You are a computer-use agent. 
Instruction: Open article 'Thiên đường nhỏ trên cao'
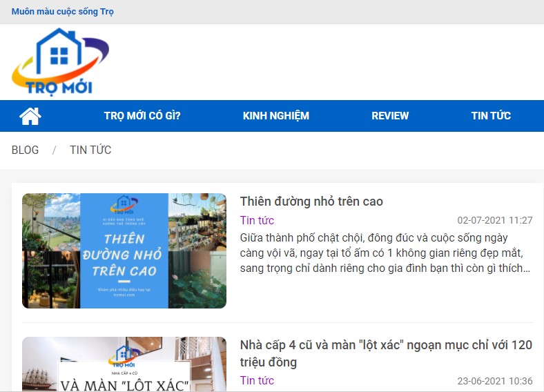(311, 202)
